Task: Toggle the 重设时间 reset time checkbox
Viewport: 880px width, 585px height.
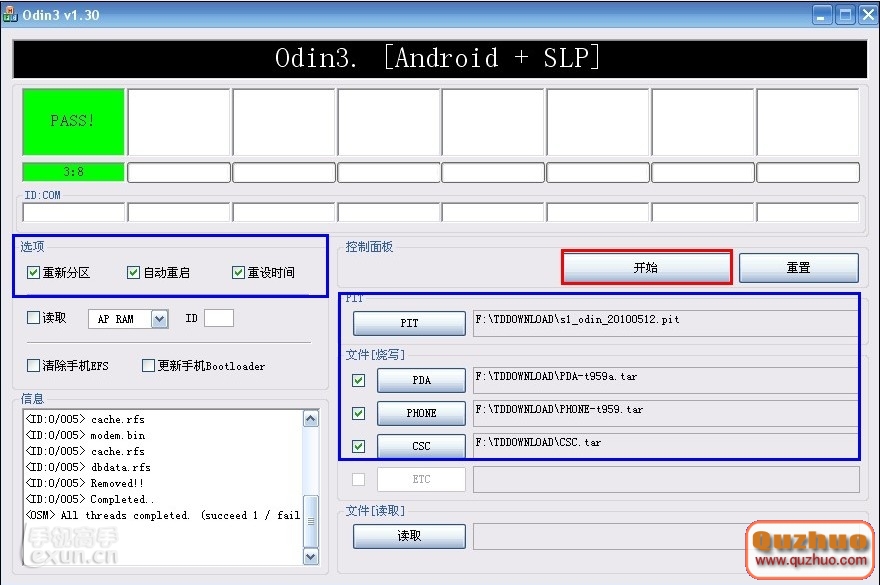Action: click(x=238, y=273)
